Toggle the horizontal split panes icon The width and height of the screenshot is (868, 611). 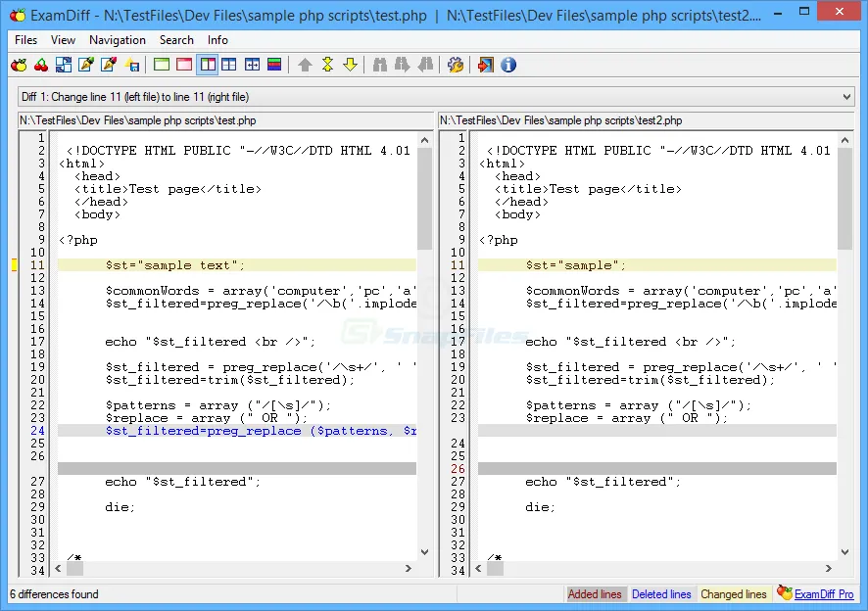coord(229,65)
